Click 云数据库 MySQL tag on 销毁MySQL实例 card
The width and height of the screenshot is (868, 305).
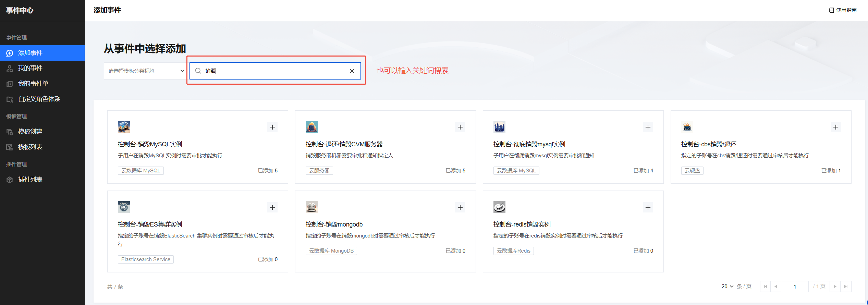click(141, 171)
